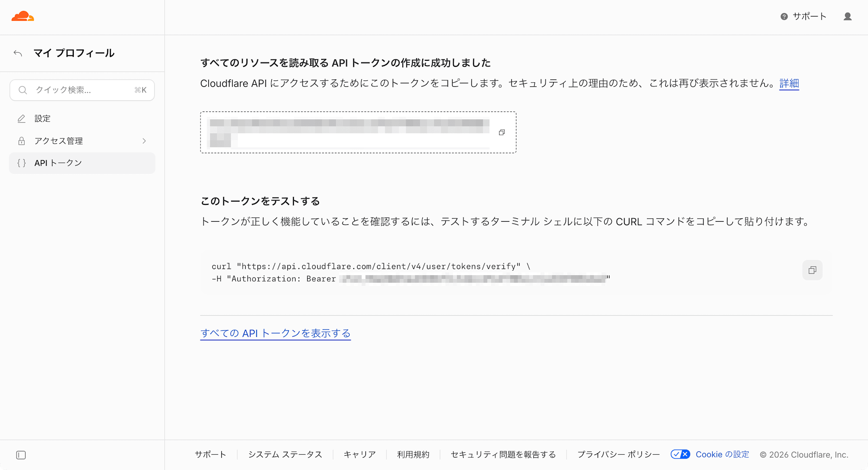
Task: Open キャリア in the footer
Action: 360,454
